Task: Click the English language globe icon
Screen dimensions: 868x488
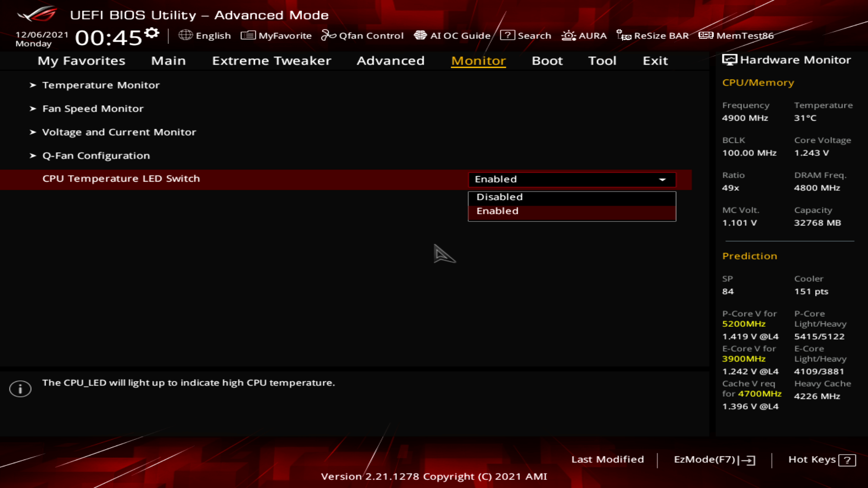Action: click(x=185, y=35)
